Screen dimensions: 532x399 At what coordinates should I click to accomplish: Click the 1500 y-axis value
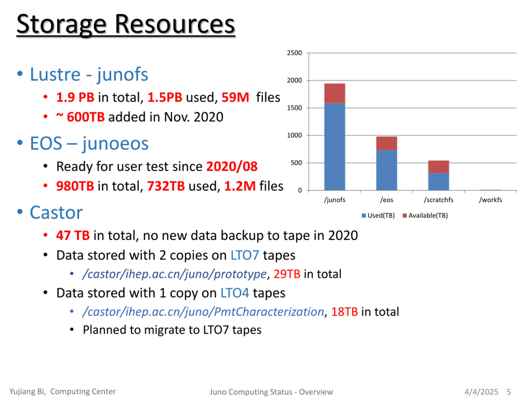tap(294, 108)
